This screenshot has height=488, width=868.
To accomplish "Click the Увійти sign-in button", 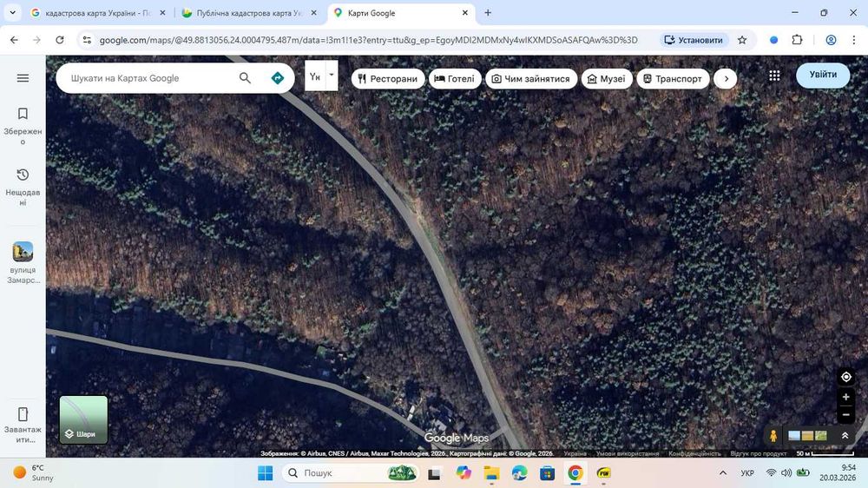I will (823, 75).
